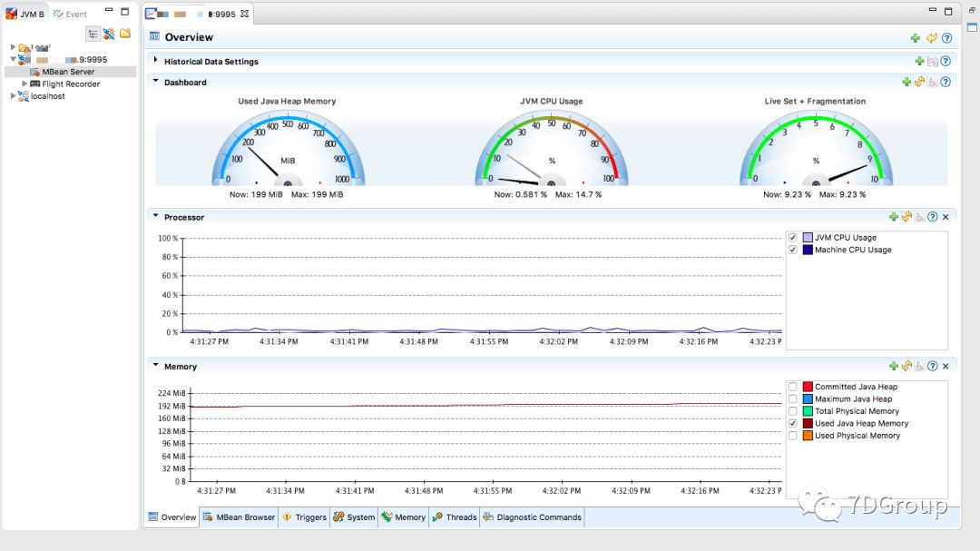
Task: Collapse the Dashboard section
Action: pyautogui.click(x=156, y=82)
